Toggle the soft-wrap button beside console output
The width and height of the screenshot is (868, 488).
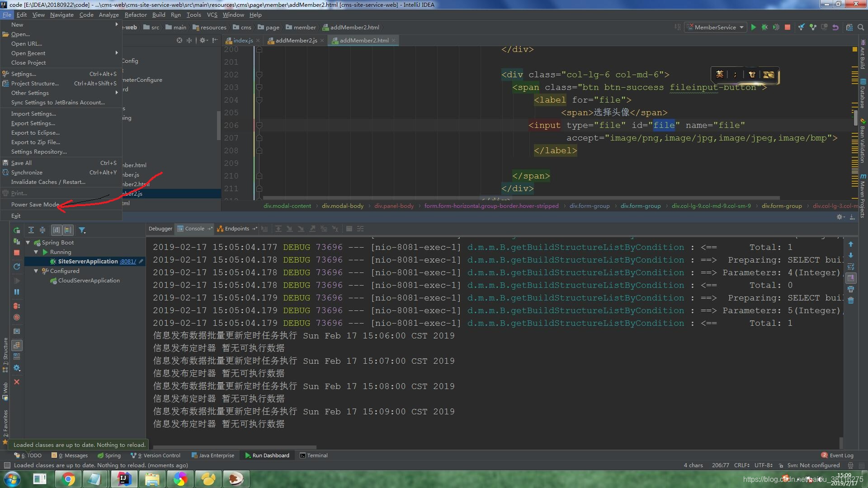(850, 267)
